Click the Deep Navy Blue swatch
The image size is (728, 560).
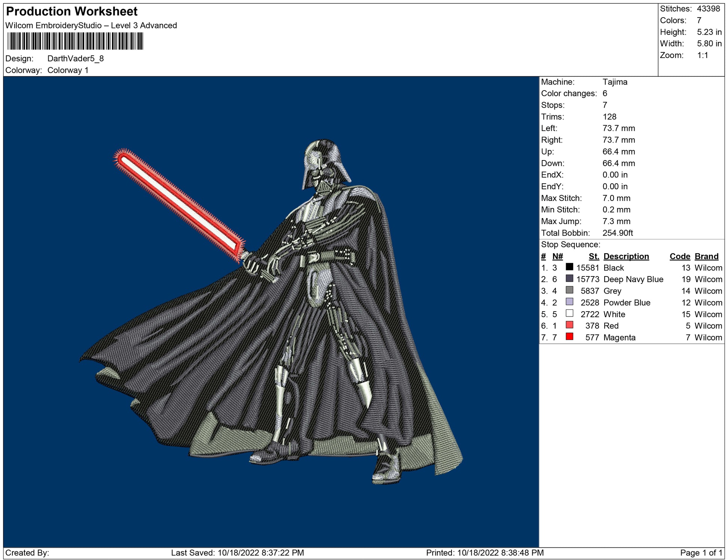[569, 278]
